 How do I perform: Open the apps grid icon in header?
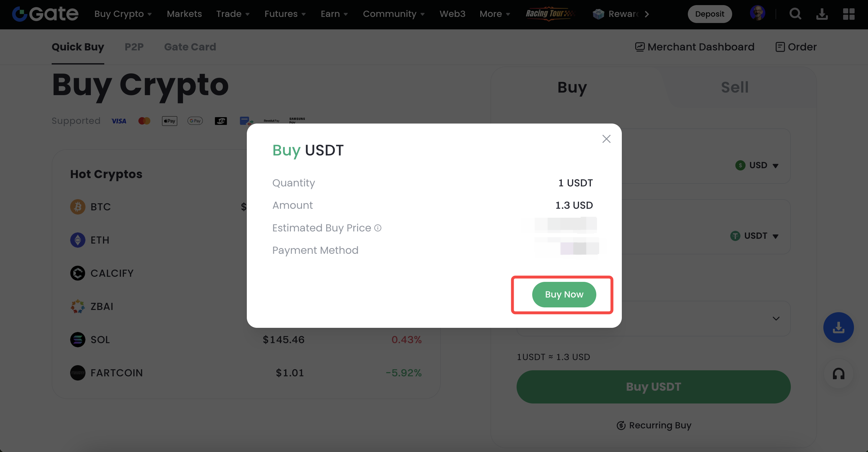(849, 14)
